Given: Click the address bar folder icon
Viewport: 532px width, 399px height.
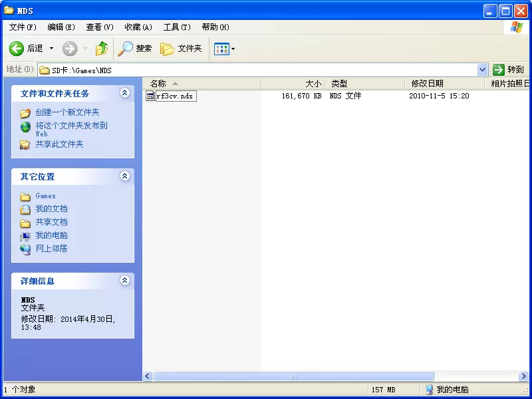Looking at the screenshot, I should point(44,70).
